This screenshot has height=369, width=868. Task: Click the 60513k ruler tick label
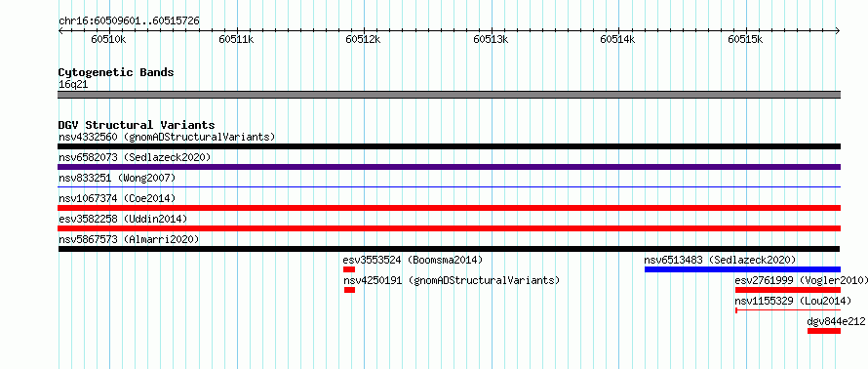tap(491, 39)
